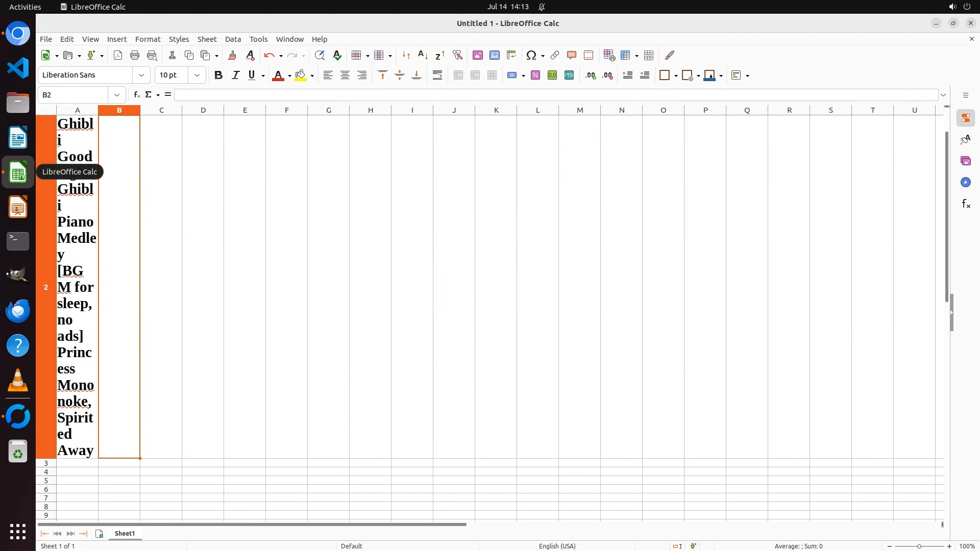Screen dimensions: 980x551
Task: Toggle Bold formatting
Action: [218, 76]
